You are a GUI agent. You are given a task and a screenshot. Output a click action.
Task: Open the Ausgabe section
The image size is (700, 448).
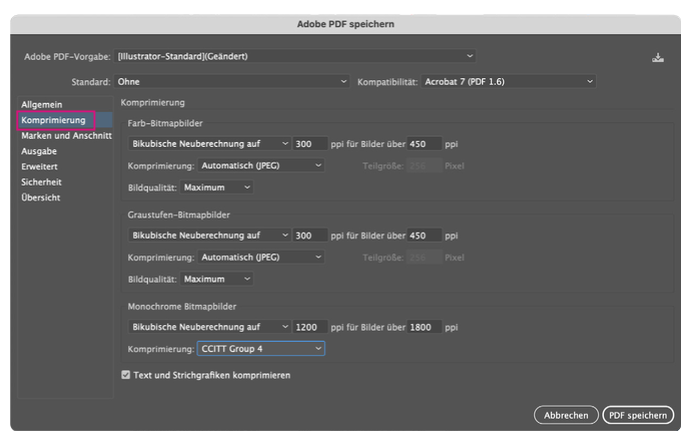pos(40,151)
